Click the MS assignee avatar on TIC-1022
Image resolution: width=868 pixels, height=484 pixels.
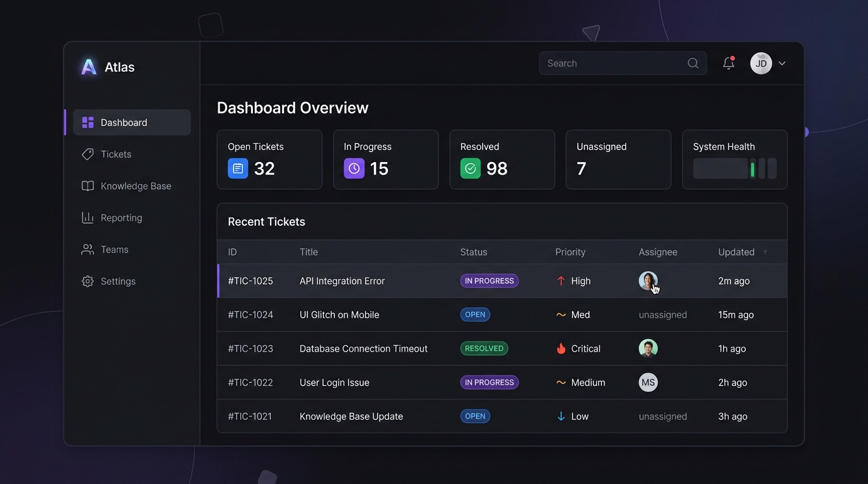648,383
